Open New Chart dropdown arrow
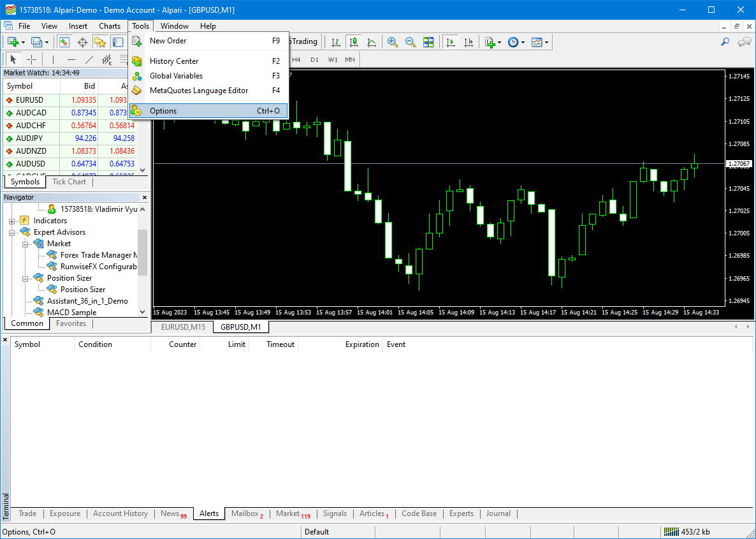This screenshot has height=539, width=756. click(x=23, y=43)
